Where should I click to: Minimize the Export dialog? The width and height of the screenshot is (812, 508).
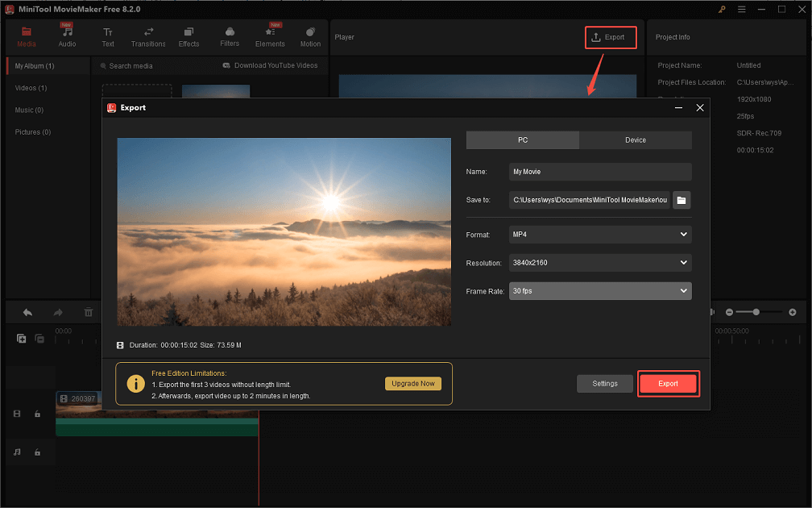coord(678,108)
